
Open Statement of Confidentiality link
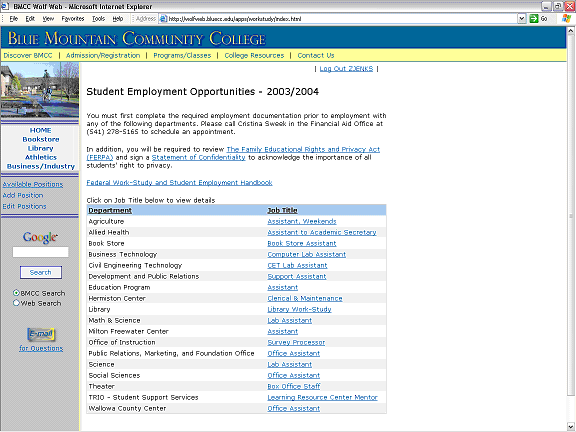click(198, 158)
